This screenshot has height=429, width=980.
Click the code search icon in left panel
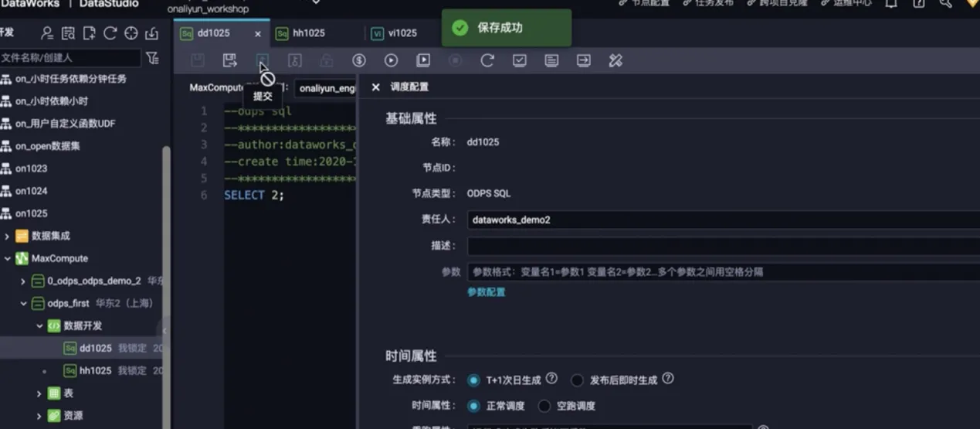click(x=69, y=33)
